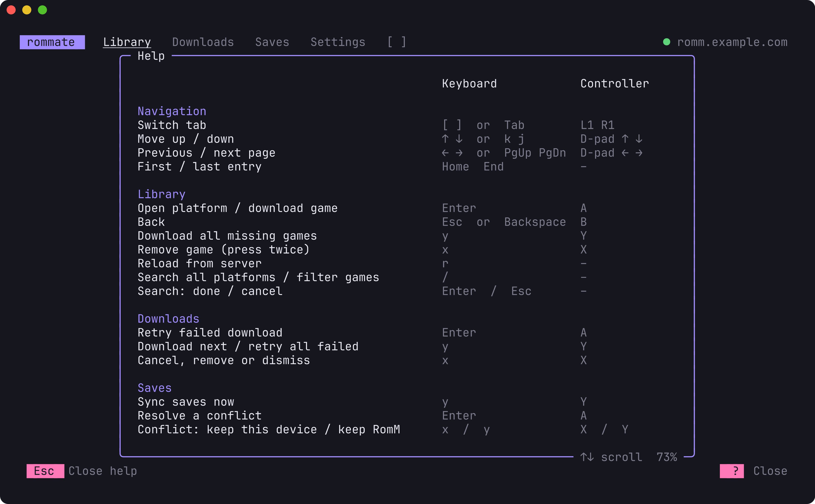
Task: Click the 'Enter / Esc' search binding
Action: tap(487, 291)
